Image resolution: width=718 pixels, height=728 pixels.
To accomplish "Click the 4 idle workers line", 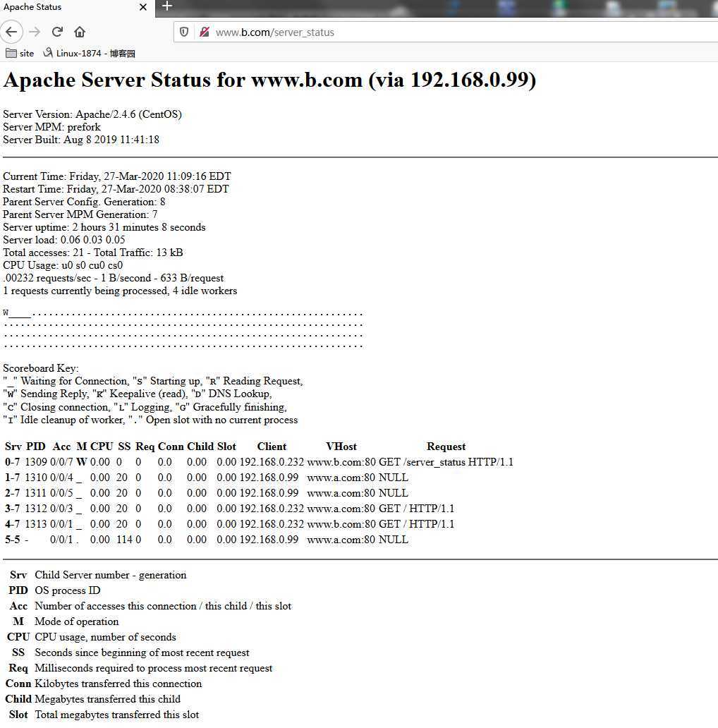I will (x=120, y=291).
